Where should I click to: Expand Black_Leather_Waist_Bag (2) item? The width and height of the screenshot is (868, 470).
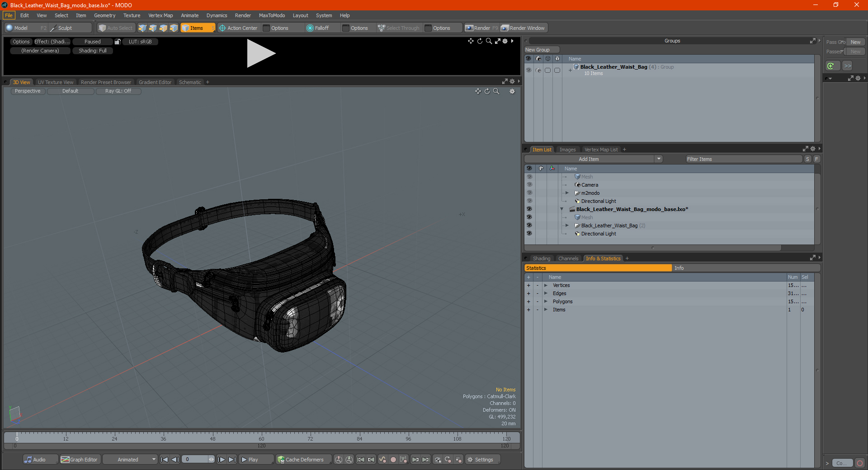click(x=567, y=226)
